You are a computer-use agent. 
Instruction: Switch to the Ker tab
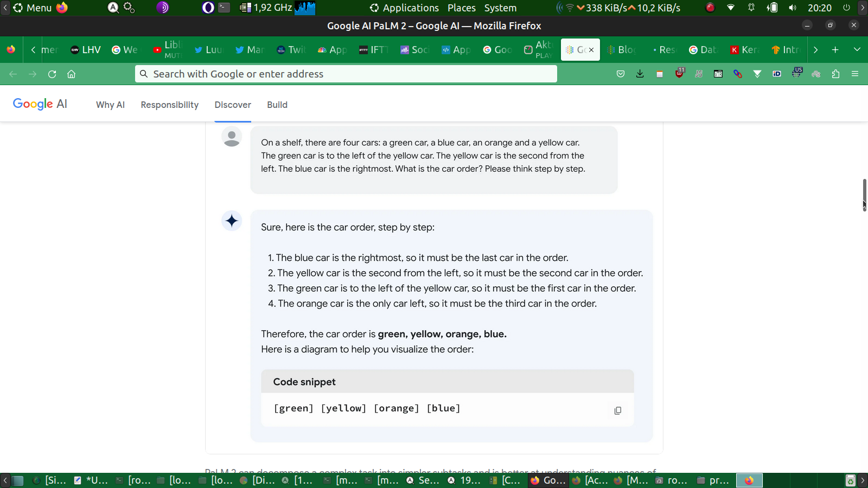point(745,50)
